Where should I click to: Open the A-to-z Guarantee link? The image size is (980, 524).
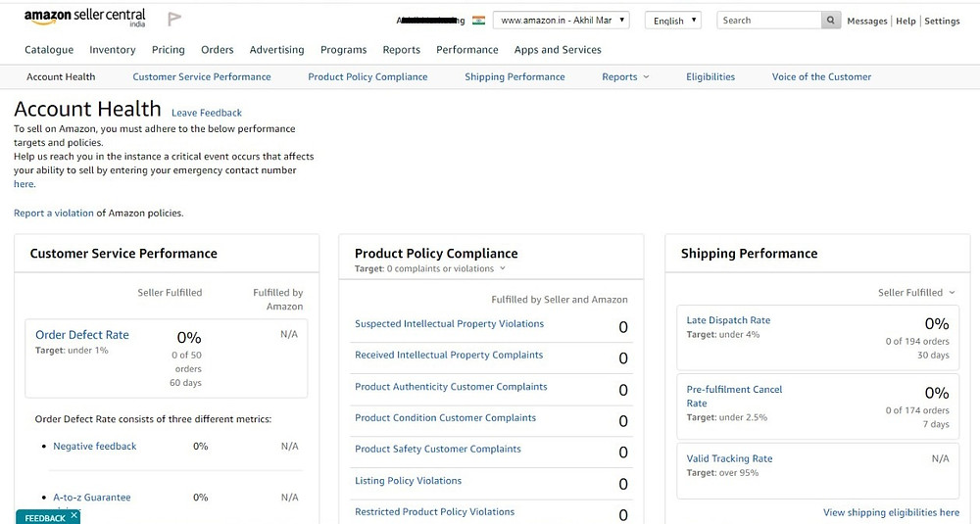(92, 498)
